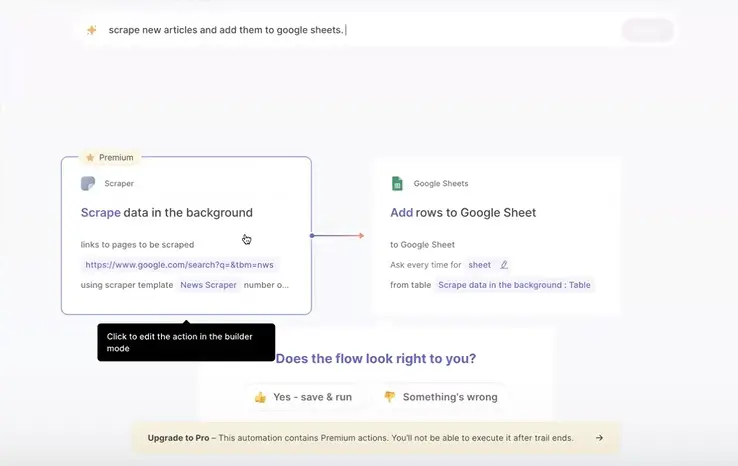Click the 'Does the flow look right to you?' heading
This screenshot has width=738, height=466.
pyautogui.click(x=376, y=359)
